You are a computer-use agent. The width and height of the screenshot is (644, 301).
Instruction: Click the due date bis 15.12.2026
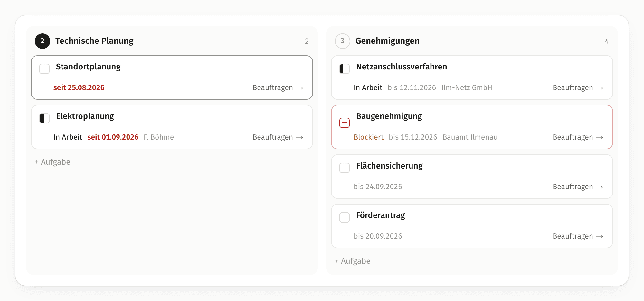click(x=413, y=137)
